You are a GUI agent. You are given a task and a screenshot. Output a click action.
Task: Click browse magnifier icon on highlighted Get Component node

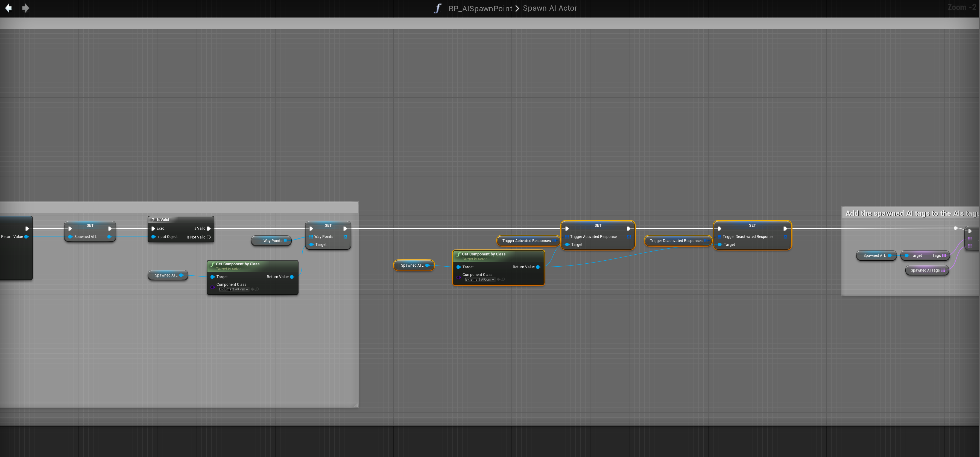point(503,280)
